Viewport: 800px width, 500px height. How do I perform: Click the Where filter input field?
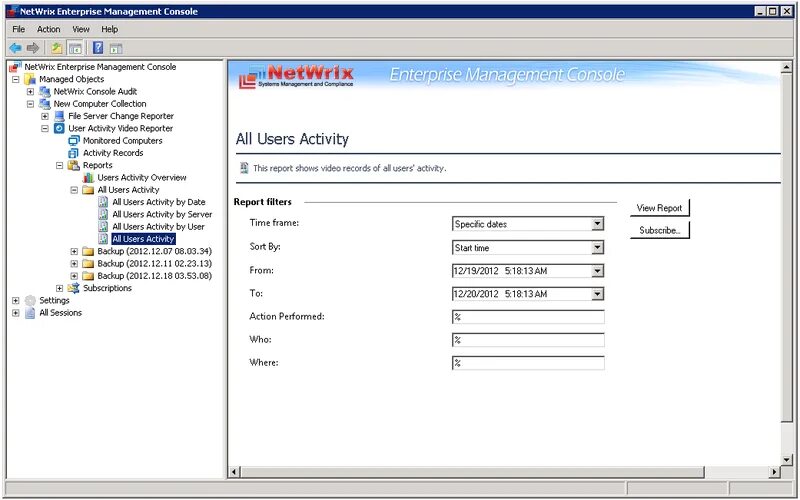coord(528,363)
